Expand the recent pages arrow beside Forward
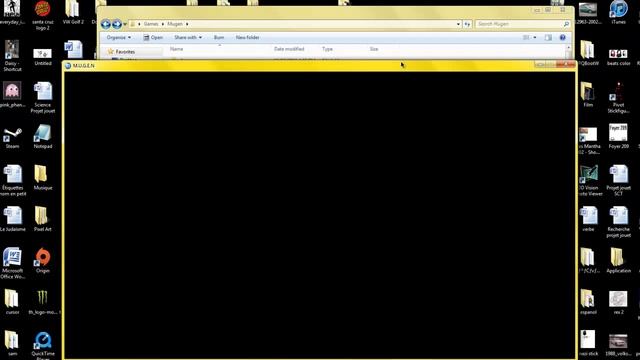640x360 pixels. [x=125, y=24]
